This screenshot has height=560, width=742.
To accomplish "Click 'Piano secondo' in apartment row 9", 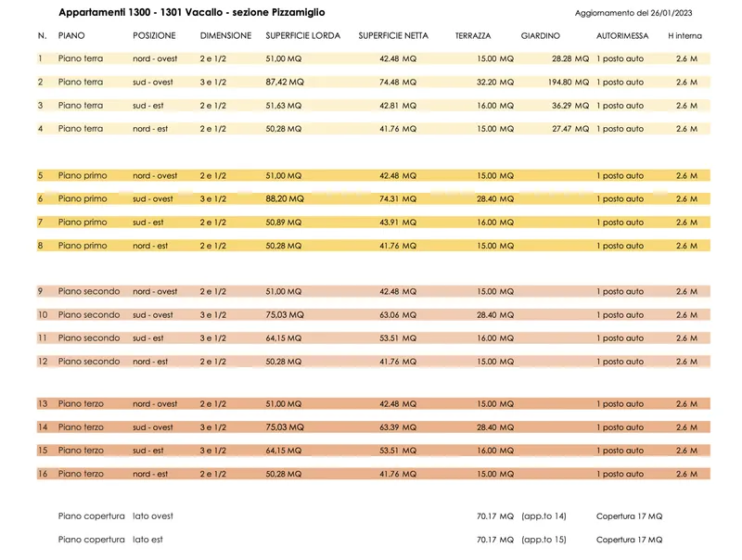I will coord(89,291).
